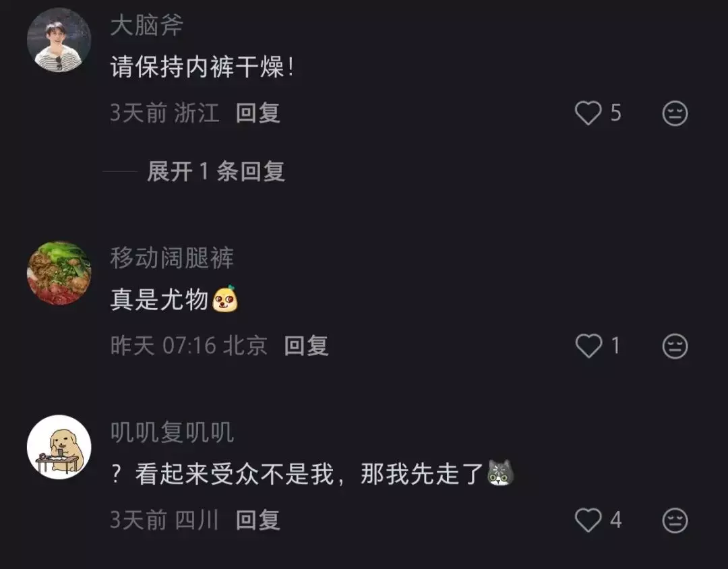Like the comment by 叽叽复叽叽
This screenshot has height=569, width=728.
click(x=588, y=520)
